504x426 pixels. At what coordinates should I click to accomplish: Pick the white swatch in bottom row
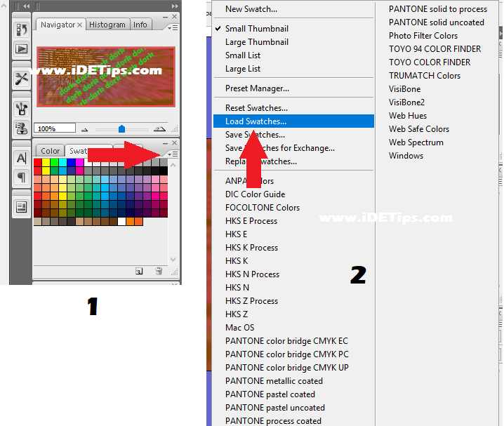pos(122,221)
